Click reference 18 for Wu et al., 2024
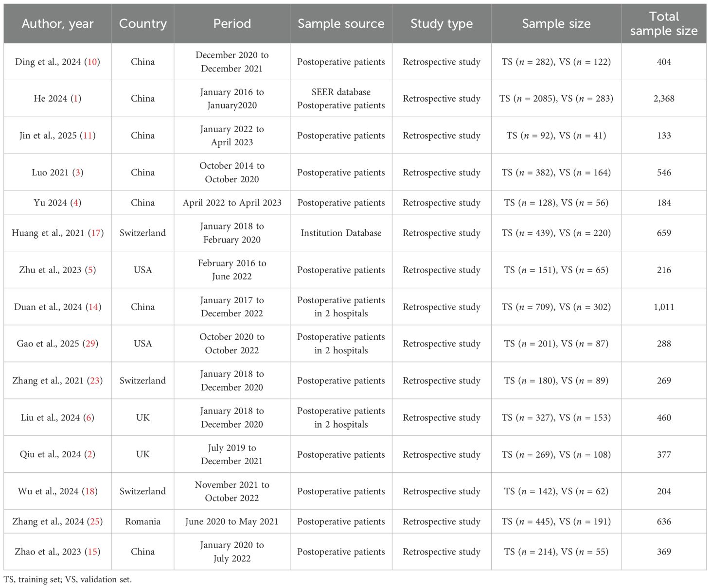Viewport: 710px width, 588px height. 90,491
